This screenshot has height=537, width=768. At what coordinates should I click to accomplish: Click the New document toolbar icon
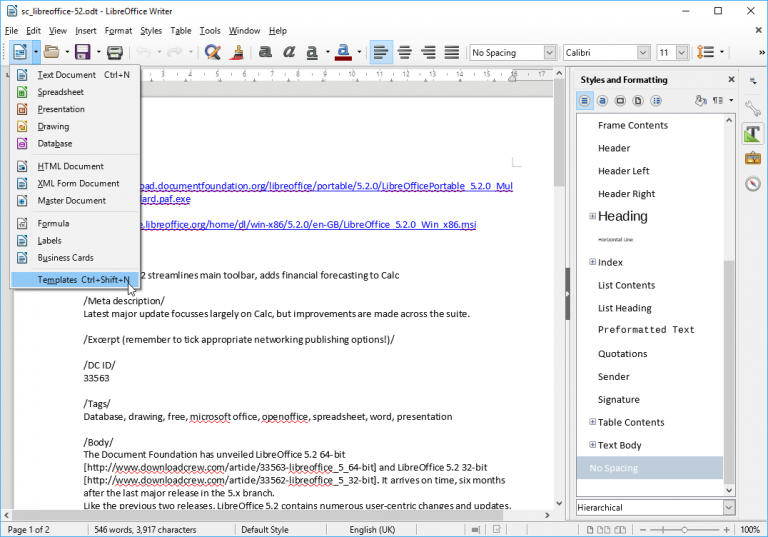[x=20, y=52]
